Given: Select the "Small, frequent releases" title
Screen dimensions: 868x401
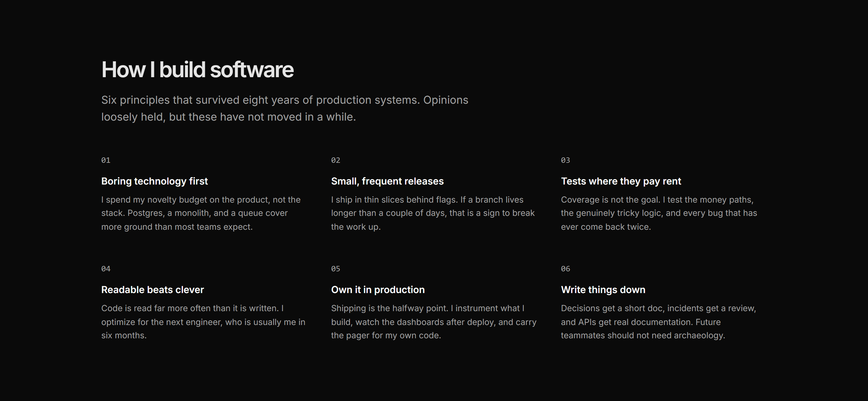Looking at the screenshot, I should (x=388, y=181).
